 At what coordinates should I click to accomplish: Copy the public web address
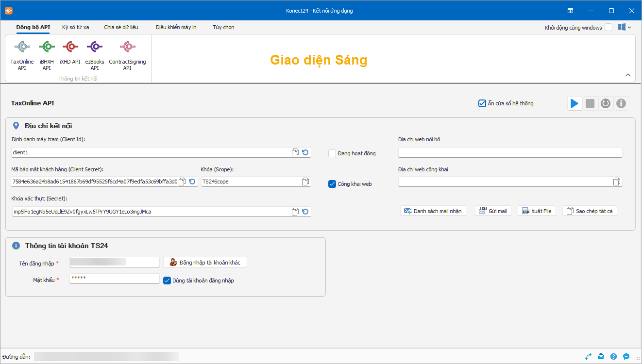coord(616,182)
